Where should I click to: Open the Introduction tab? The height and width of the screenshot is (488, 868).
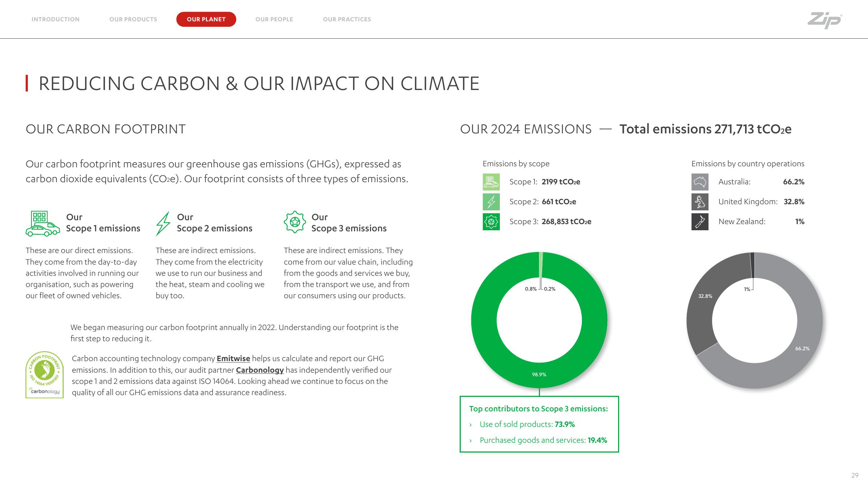click(x=55, y=19)
